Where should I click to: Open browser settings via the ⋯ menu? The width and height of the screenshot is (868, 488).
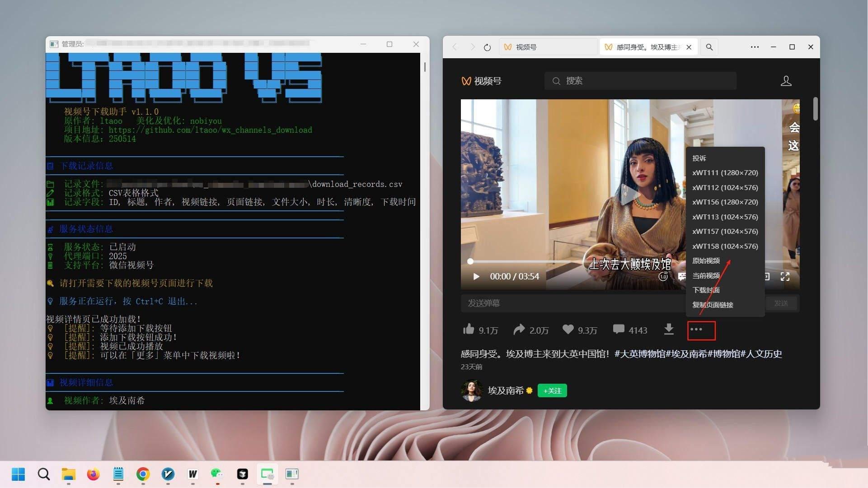click(x=755, y=46)
